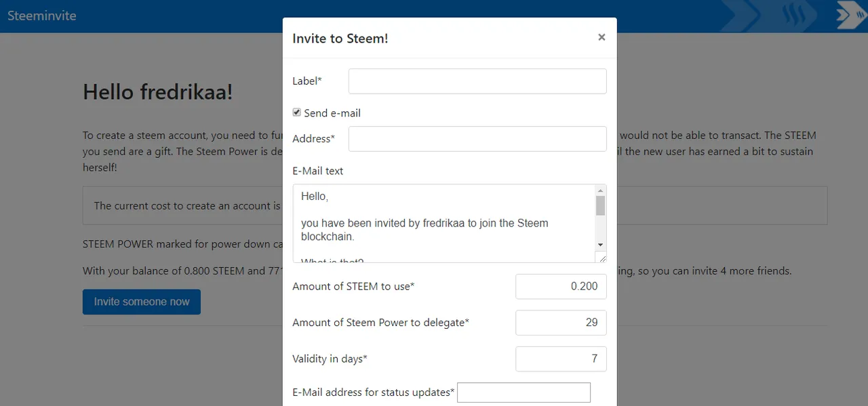Click the E-Mail text scroll up arrow
The width and height of the screenshot is (868, 406).
601,190
